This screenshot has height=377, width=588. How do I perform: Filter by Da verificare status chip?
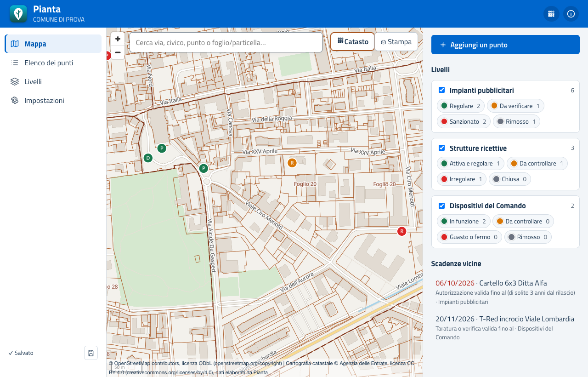(x=515, y=106)
